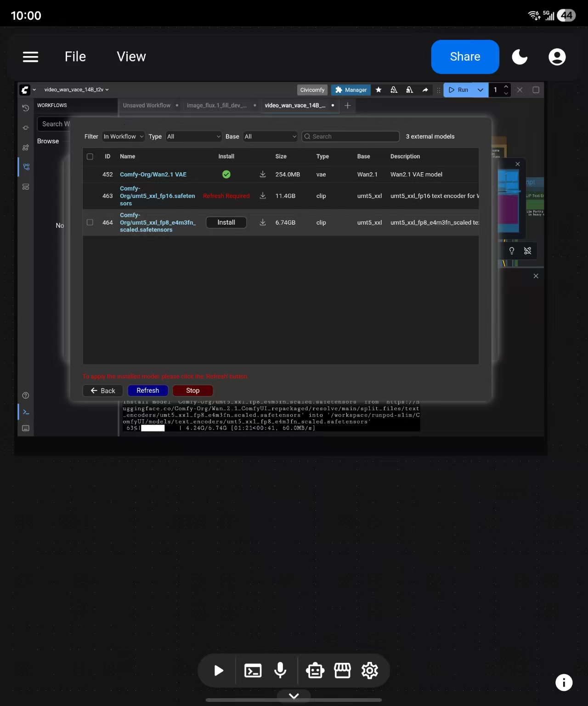Image resolution: width=588 pixels, height=706 pixels.
Task: Click the second vacuum free-cache icon
Action: [x=409, y=90]
